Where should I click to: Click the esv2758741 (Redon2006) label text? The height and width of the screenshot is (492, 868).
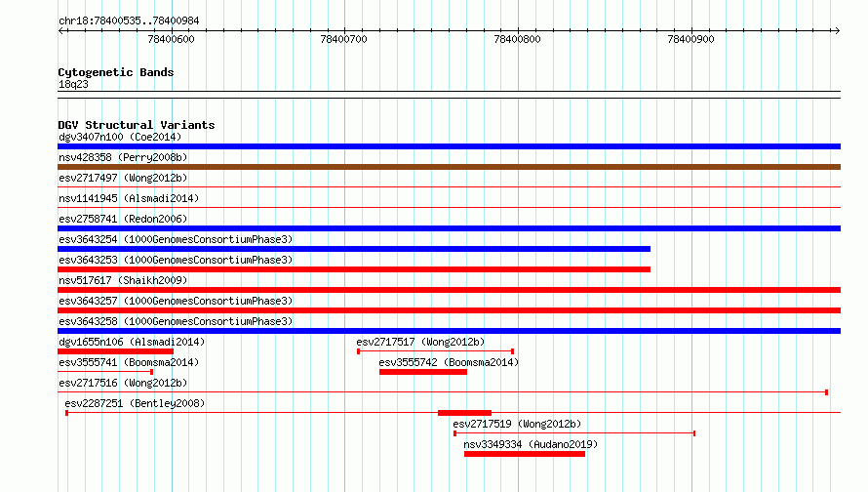(123, 219)
